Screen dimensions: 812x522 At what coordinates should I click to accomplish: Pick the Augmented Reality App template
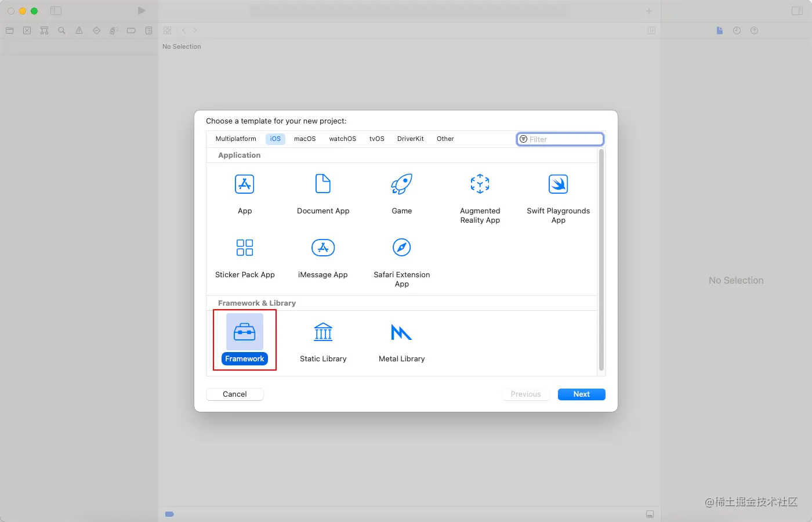tap(480, 199)
